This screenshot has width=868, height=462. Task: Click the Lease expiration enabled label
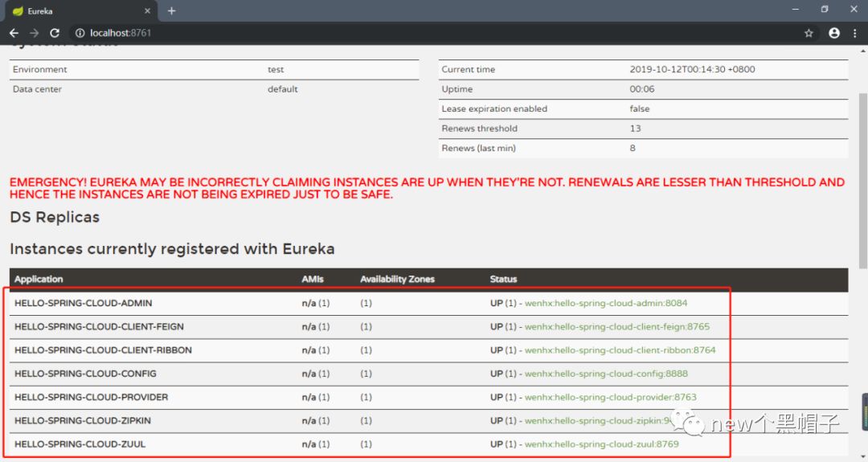[494, 109]
